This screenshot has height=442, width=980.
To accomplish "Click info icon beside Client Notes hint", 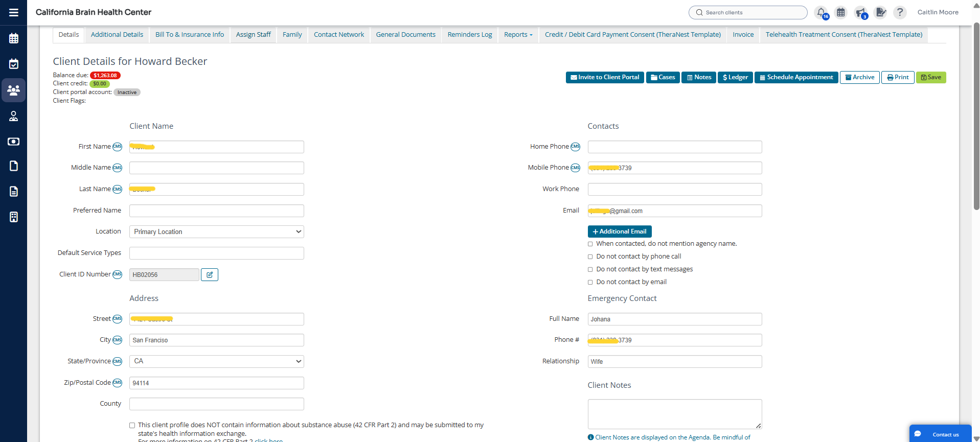I will coord(591,437).
